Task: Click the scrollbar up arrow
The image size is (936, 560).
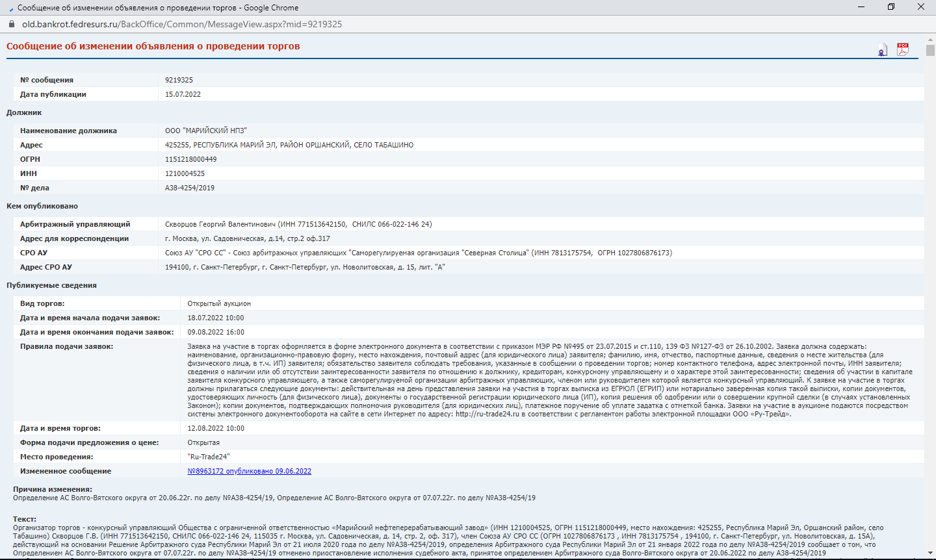Action: coord(930,38)
